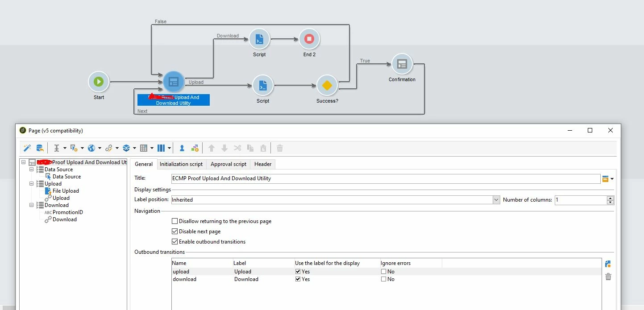Viewport: 644px width, 310px height.
Task: Select the Success? test node
Action: [x=327, y=85]
